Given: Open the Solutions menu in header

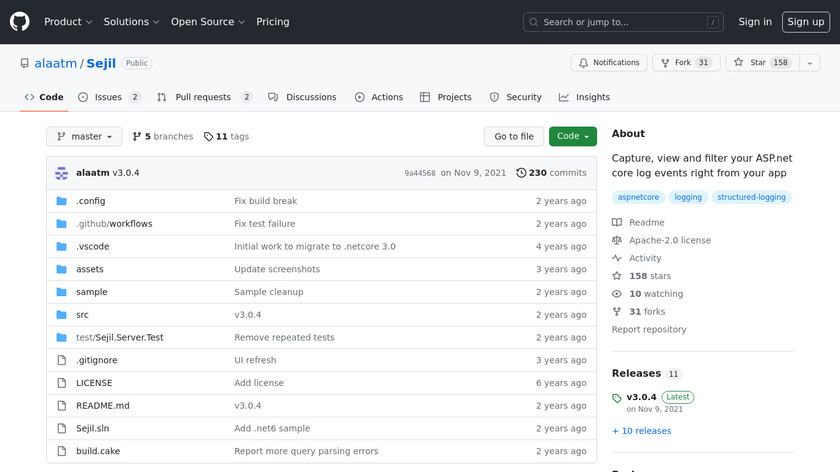Looking at the screenshot, I should pyautogui.click(x=132, y=22).
